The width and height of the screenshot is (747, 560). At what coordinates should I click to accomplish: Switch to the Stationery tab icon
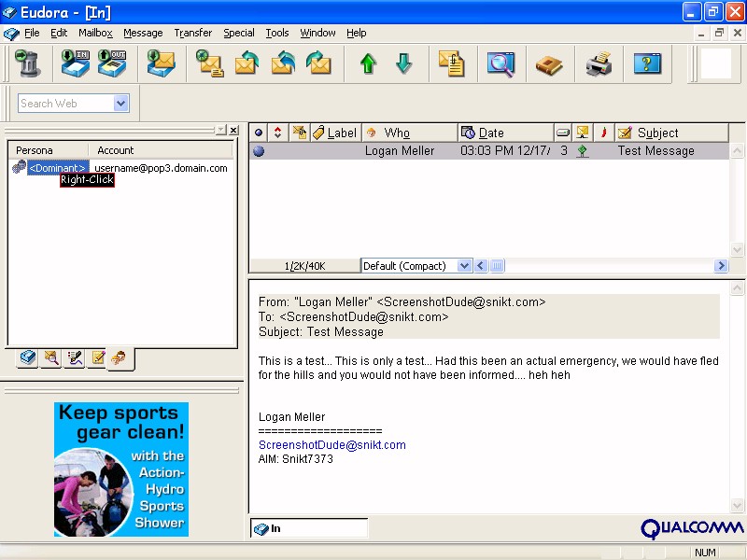point(98,357)
